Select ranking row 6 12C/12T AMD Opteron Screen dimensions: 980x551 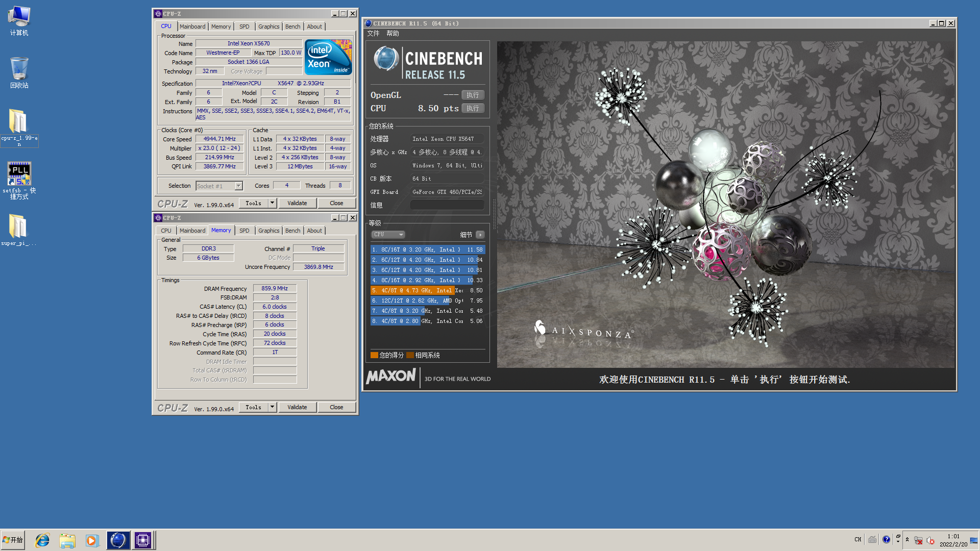coord(428,300)
